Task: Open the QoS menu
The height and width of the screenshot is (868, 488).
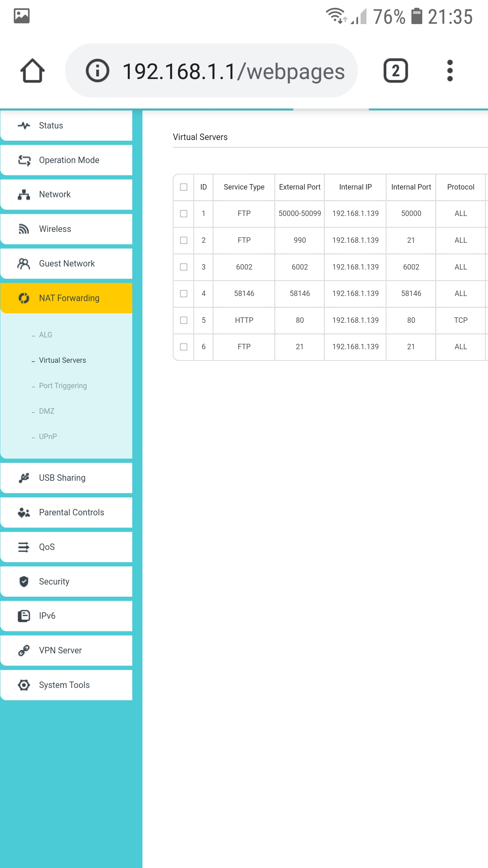Action: [66, 547]
